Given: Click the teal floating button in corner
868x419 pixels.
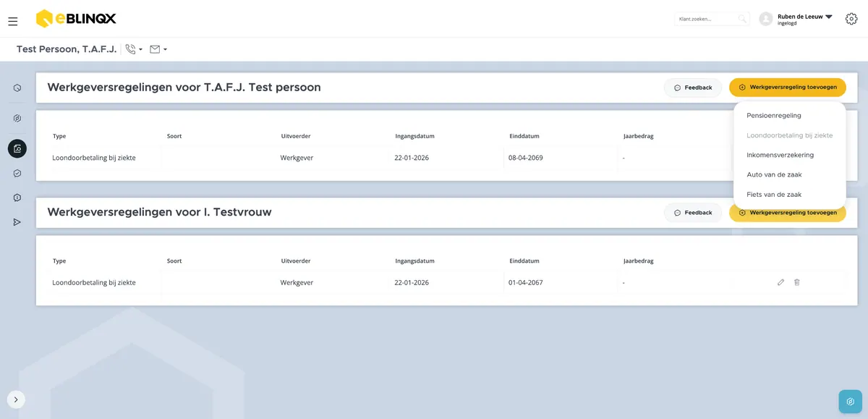Looking at the screenshot, I should coord(851,402).
